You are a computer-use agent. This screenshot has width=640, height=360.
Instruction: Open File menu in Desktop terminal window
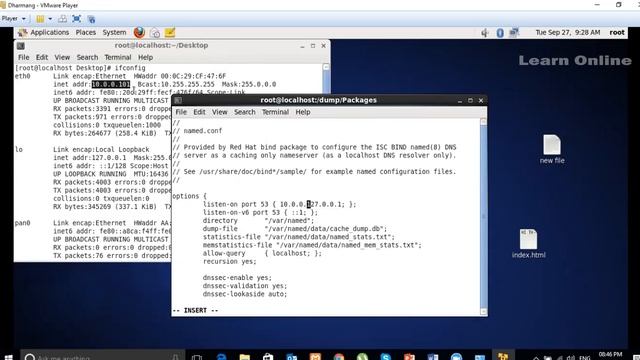coord(24,57)
